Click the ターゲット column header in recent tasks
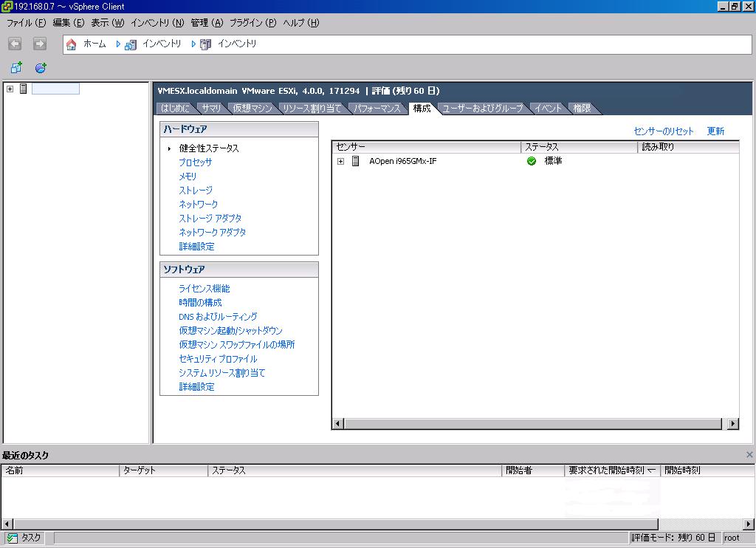 click(163, 470)
